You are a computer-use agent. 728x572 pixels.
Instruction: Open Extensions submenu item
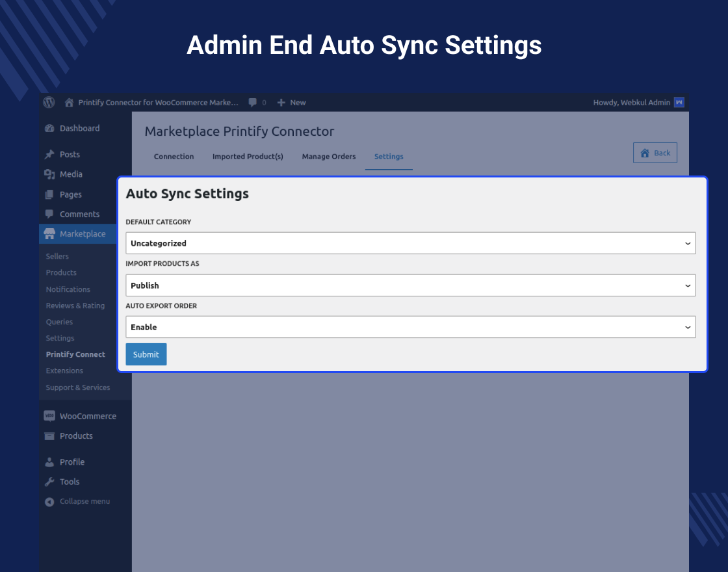coord(64,370)
